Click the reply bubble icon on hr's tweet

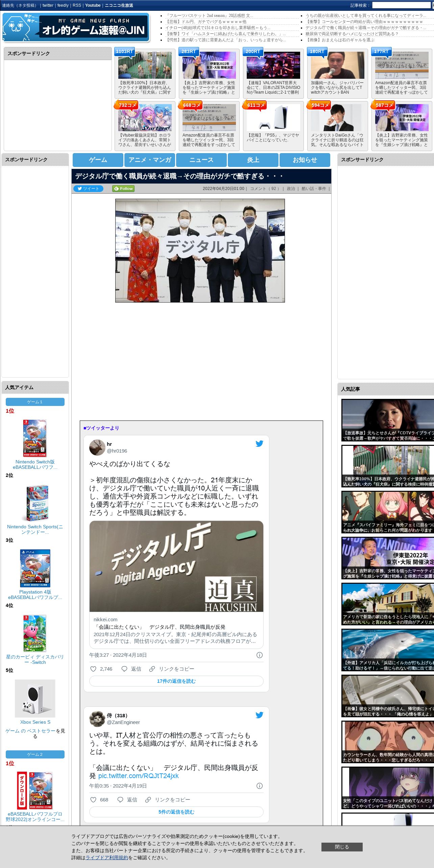[x=124, y=669]
